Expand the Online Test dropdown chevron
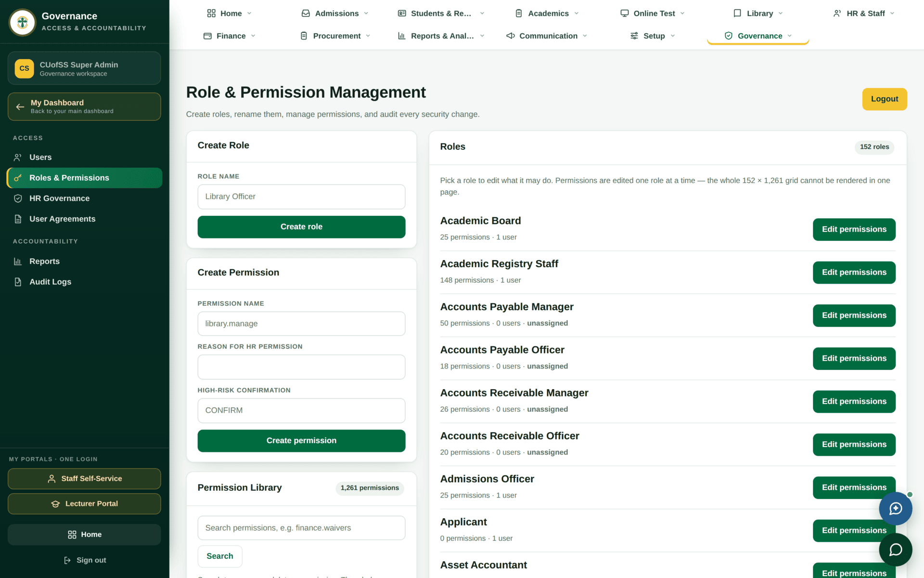Viewport: 924px width, 578px height. pyautogui.click(x=682, y=13)
